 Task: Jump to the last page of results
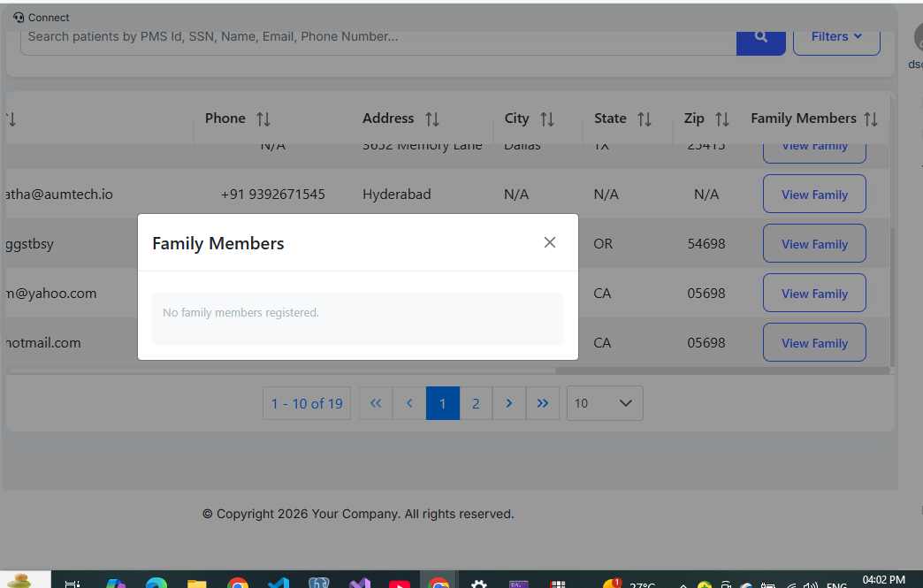[543, 403]
